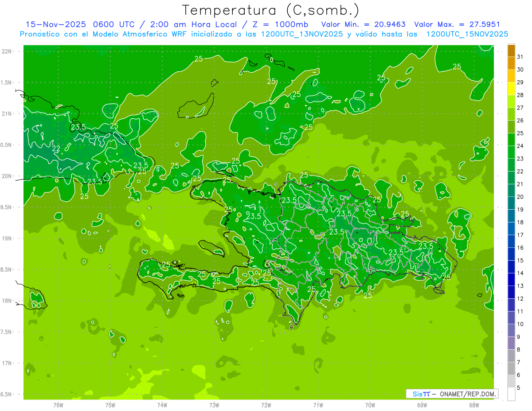532x411 pixels.
Task: Click the '20' value on the color scale
Action: point(520,197)
